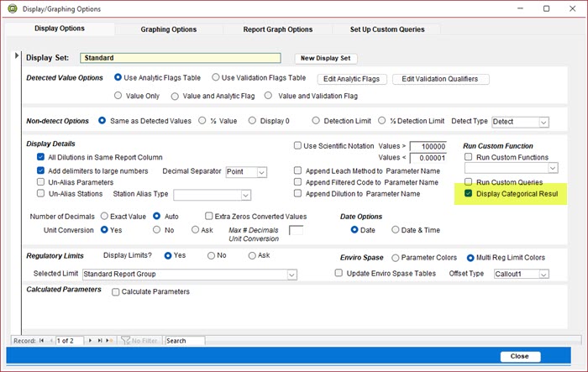Select Auto for Number of Decimals

pyautogui.click(x=157, y=216)
